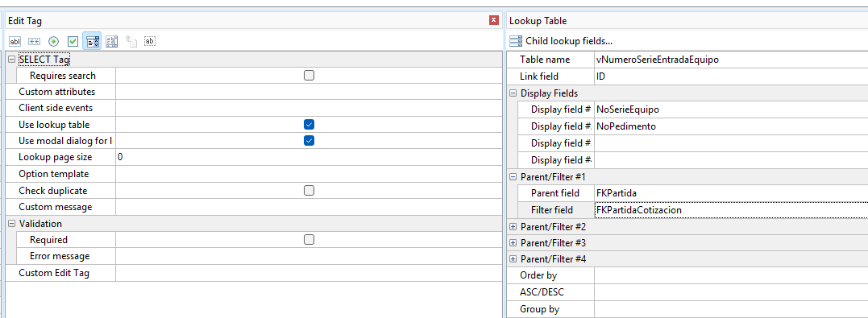Collapse the Parent/Filter #1 section
The width and height of the screenshot is (868, 318).
coord(513,177)
